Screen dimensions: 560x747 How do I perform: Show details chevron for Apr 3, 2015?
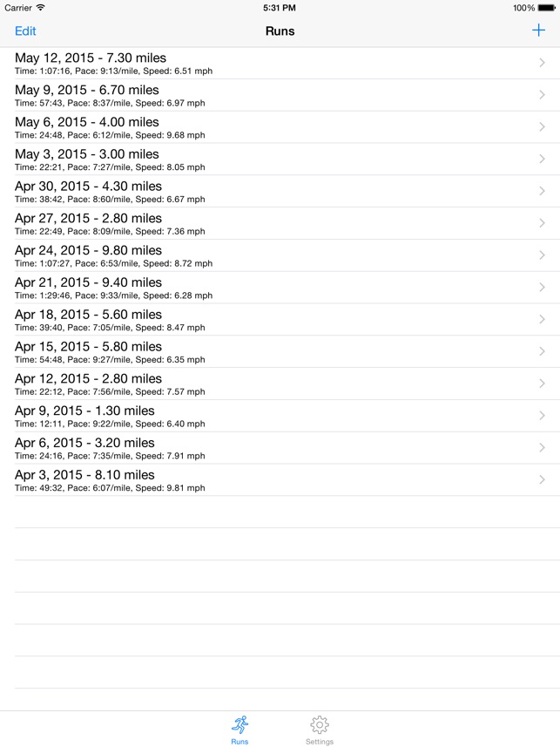click(542, 479)
